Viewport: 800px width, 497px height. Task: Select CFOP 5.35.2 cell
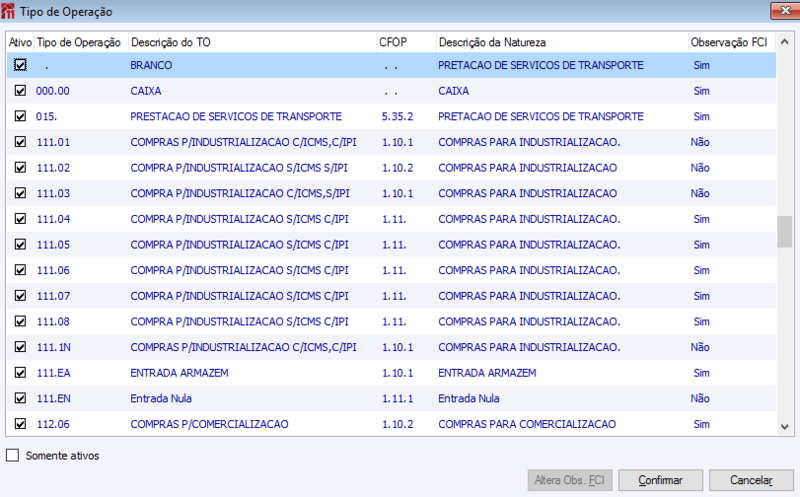(397, 116)
